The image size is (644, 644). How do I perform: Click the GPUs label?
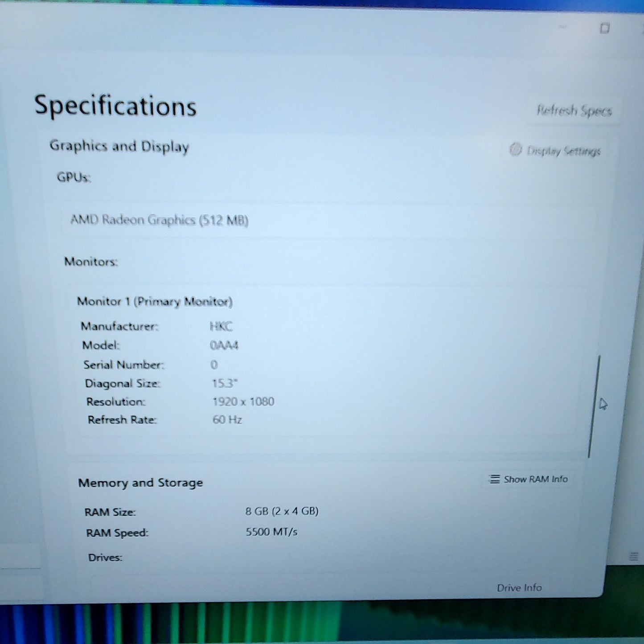(74, 177)
